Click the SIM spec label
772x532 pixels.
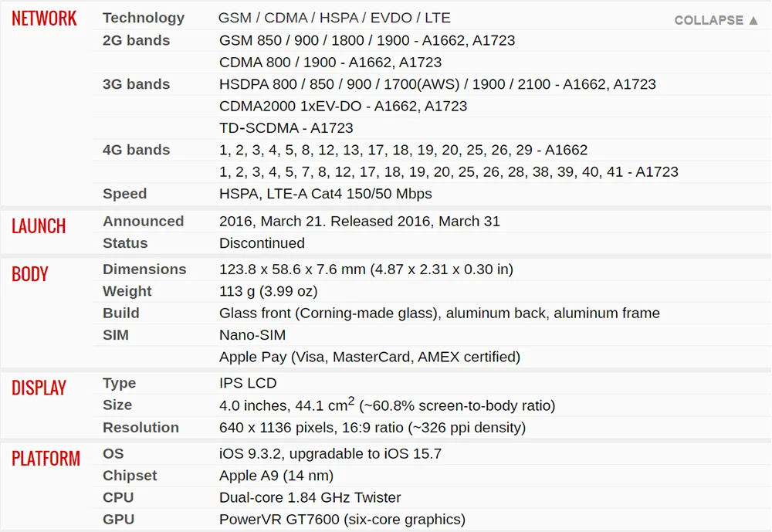coord(117,335)
